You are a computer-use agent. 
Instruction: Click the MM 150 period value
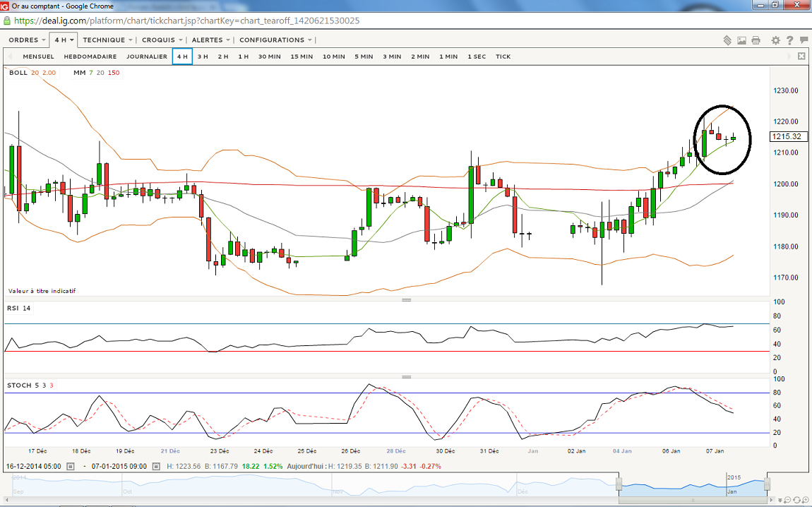[114, 73]
